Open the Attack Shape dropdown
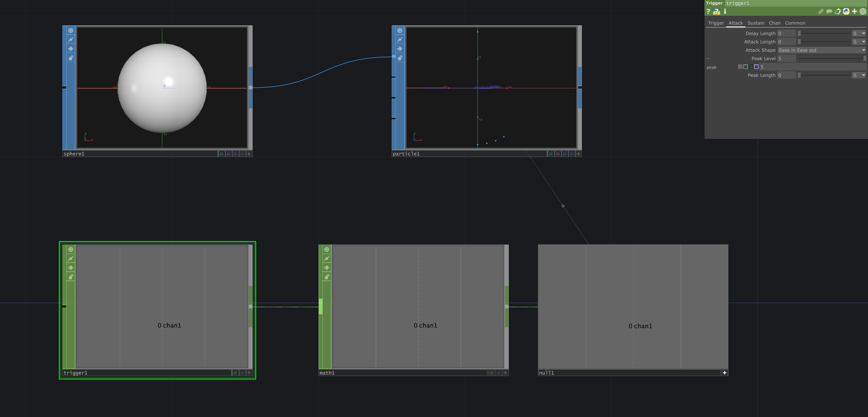Screen dimensions: 868x417 tap(822, 50)
